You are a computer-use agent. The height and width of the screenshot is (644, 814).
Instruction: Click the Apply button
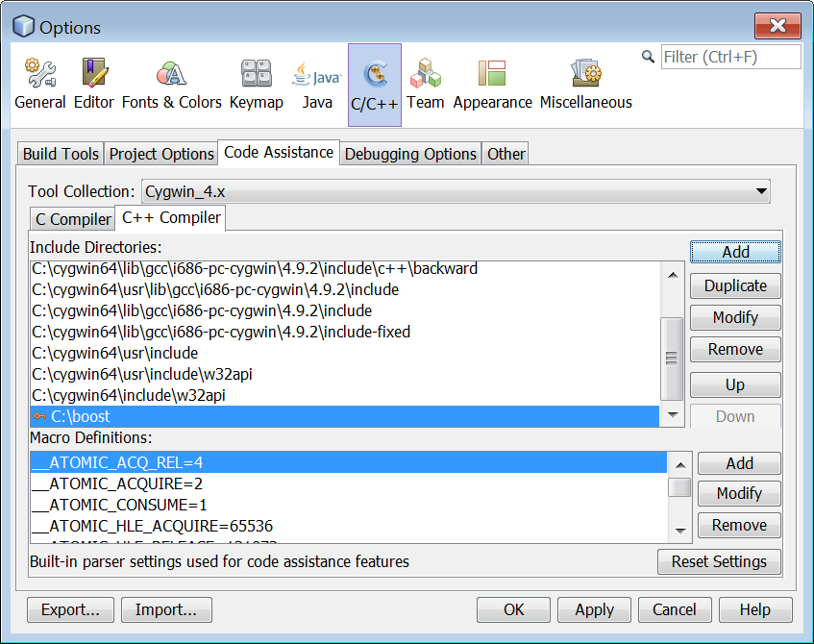[x=595, y=609]
